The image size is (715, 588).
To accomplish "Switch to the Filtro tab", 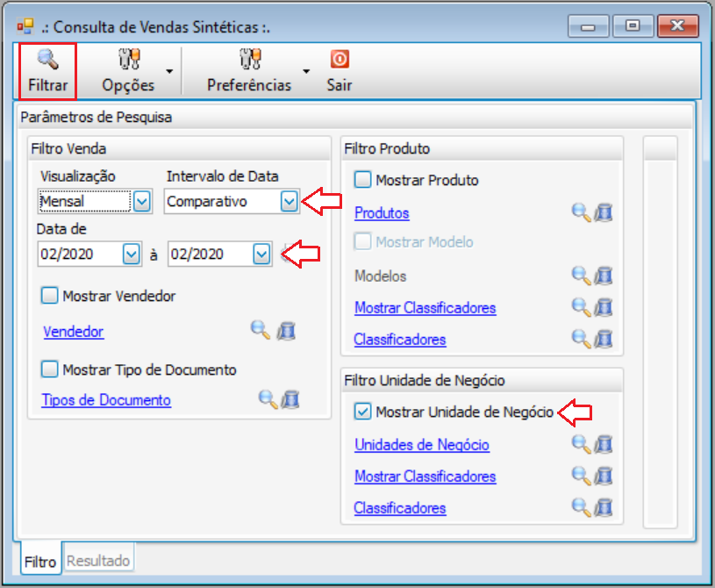I will tap(40, 561).
